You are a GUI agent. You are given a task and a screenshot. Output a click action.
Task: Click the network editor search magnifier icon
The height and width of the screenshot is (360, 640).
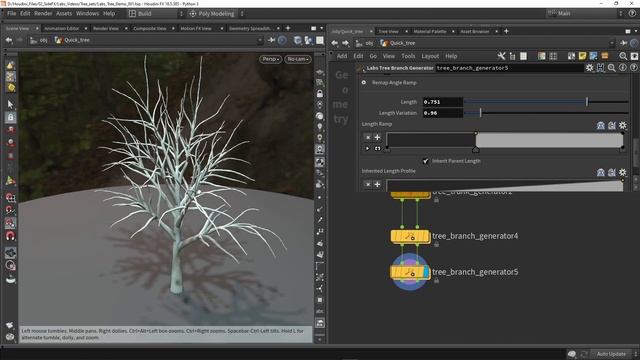pos(623,56)
